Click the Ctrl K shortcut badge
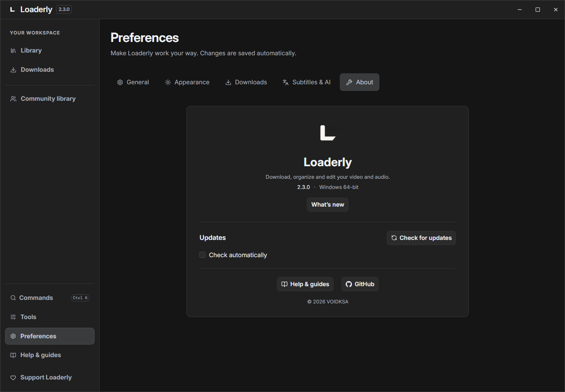Image resolution: width=565 pixels, height=392 pixels. (80, 298)
